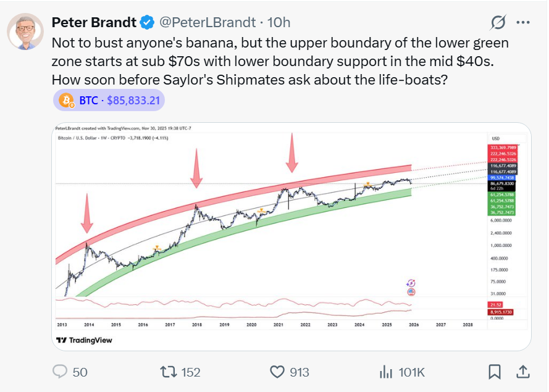Click the Peter Brandt display name
The height and width of the screenshot is (392, 549).
tap(93, 22)
